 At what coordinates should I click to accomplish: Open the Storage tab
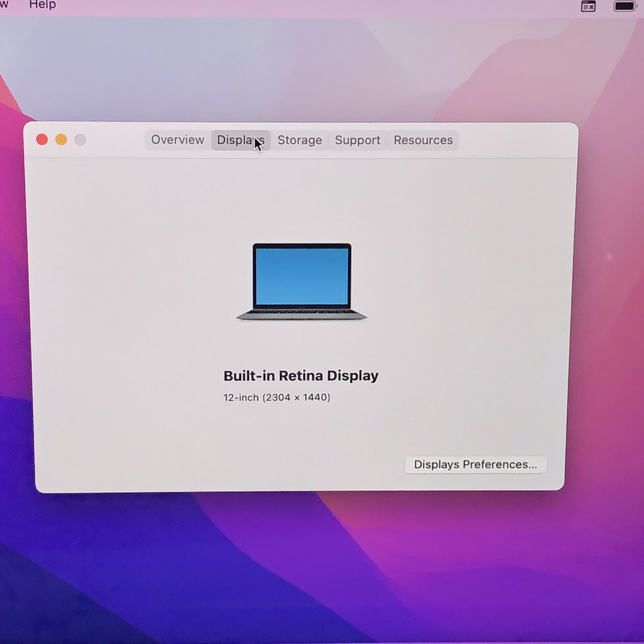tap(300, 140)
